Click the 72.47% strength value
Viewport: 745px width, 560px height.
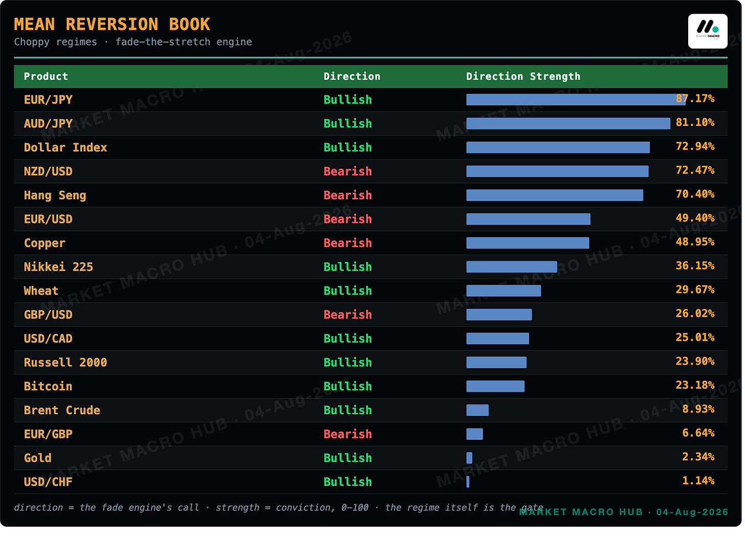(695, 170)
